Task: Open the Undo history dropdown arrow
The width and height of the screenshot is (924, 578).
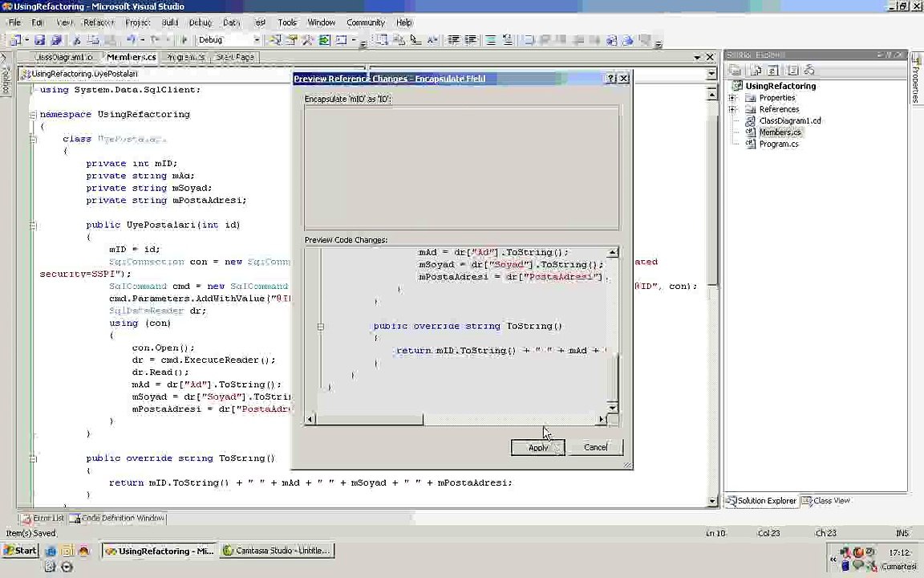Action: coord(141,40)
